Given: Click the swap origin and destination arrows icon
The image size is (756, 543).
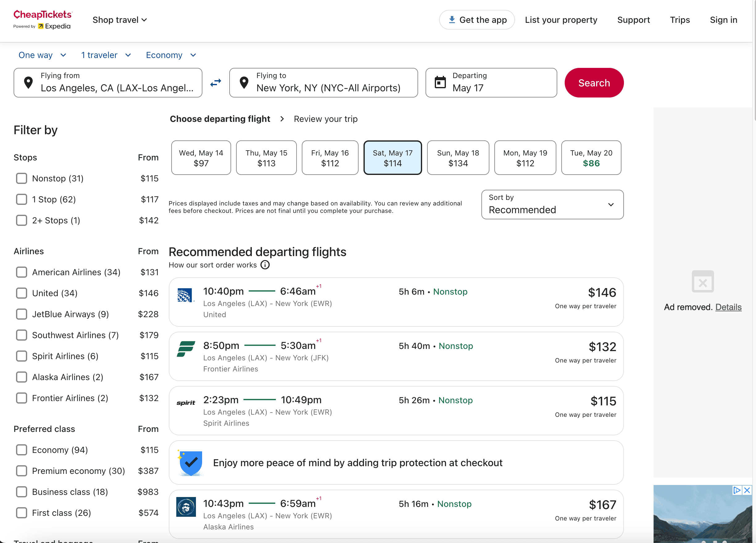Looking at the screenshot, I should pos(216,82).
